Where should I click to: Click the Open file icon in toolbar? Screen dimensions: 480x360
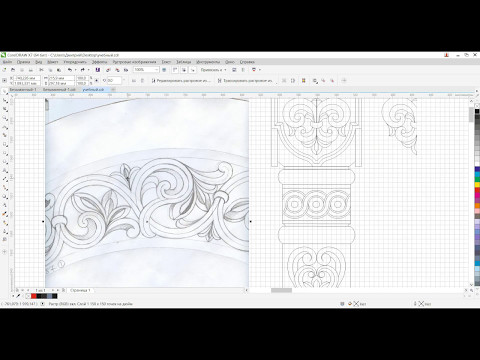13,70
